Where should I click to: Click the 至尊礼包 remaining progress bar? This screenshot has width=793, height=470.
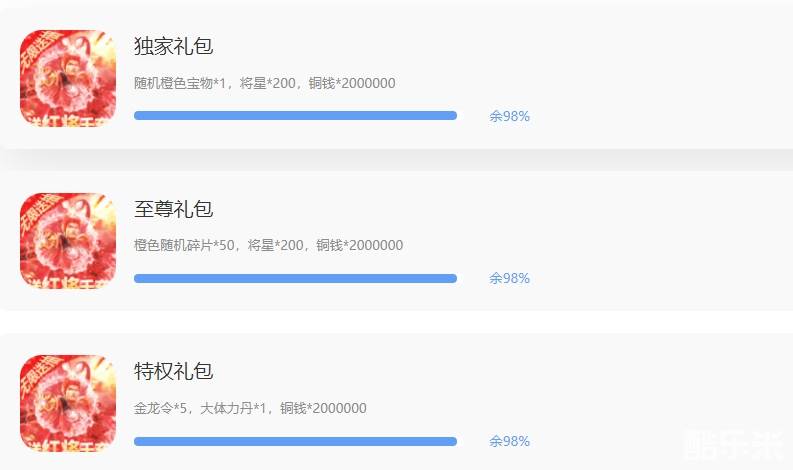coord(295,278)
